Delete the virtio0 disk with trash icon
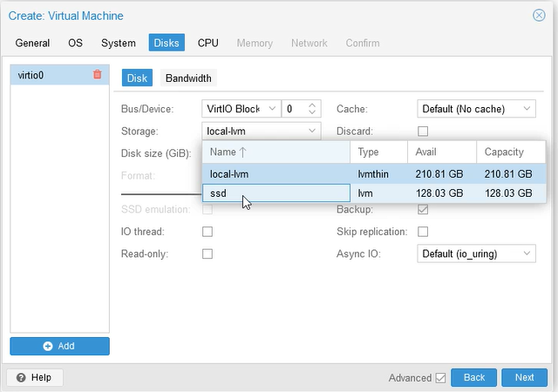 coord(98,76)
